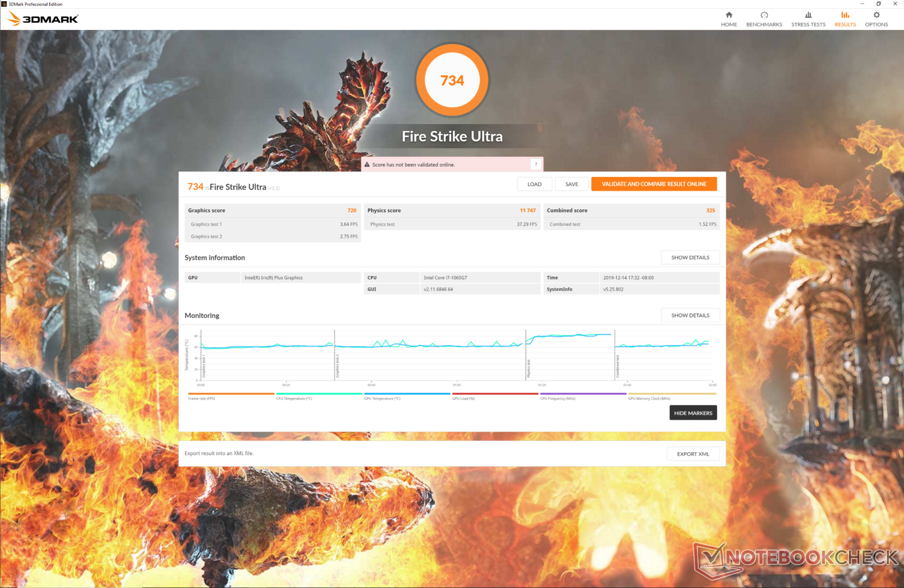
Task: Toggle the GPU Memory Clock legend entry
Action: 672,396
